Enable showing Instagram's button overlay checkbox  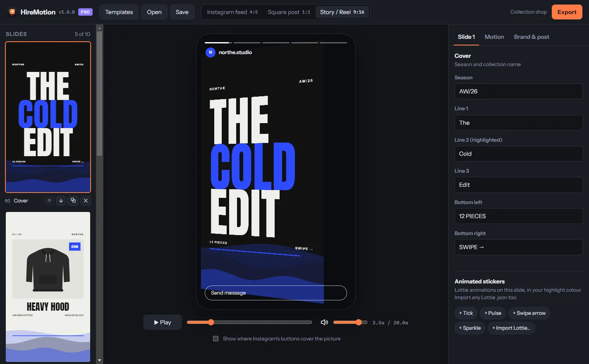tap(215, 339)
